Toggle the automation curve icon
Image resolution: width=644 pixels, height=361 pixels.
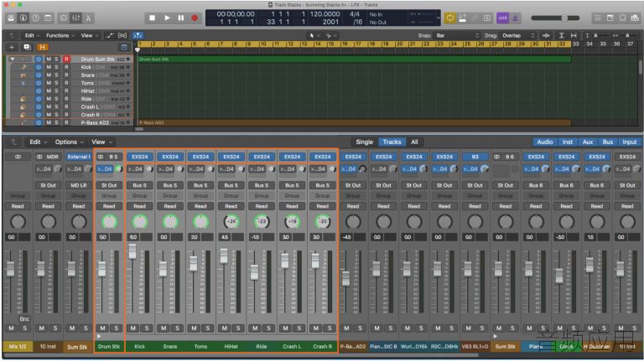pos(109,36)
